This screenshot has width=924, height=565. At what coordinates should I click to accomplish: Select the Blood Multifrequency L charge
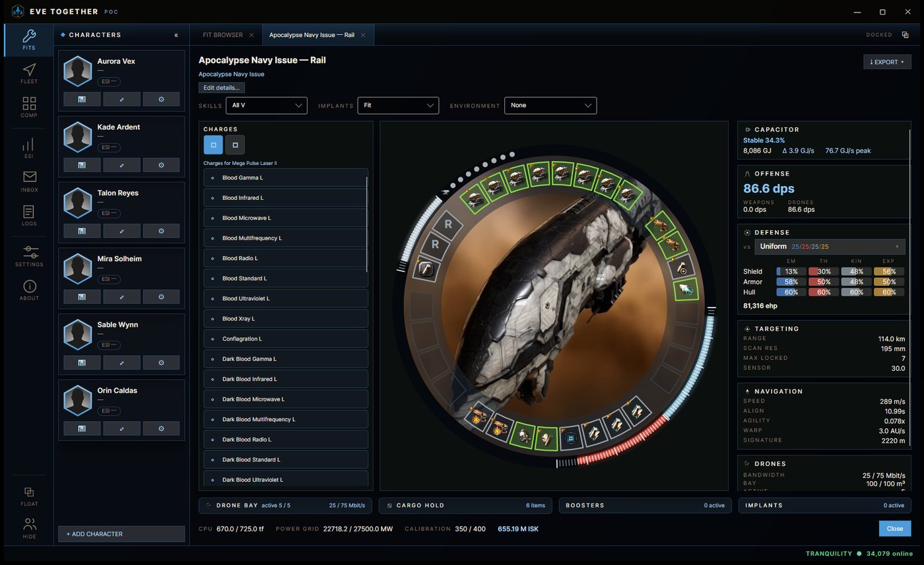(285, 238)
